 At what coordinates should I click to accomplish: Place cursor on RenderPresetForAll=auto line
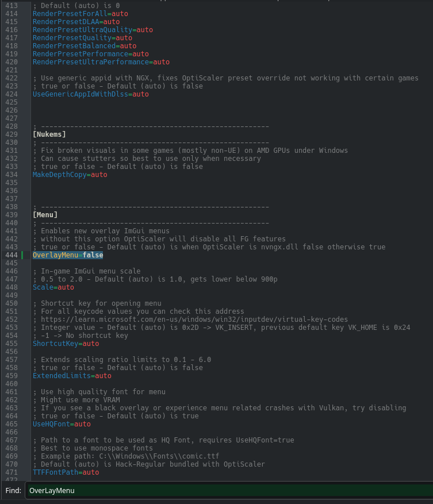click(81, 14)
